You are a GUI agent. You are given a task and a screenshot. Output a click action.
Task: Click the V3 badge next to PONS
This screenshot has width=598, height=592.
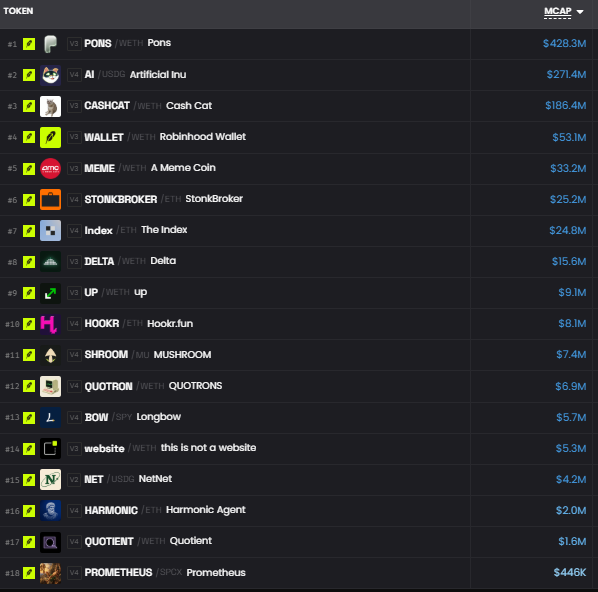tap(74, 44)
